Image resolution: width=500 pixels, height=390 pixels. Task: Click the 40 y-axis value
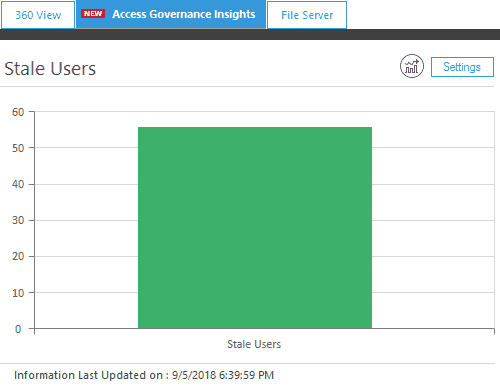(x=18, y=184)
